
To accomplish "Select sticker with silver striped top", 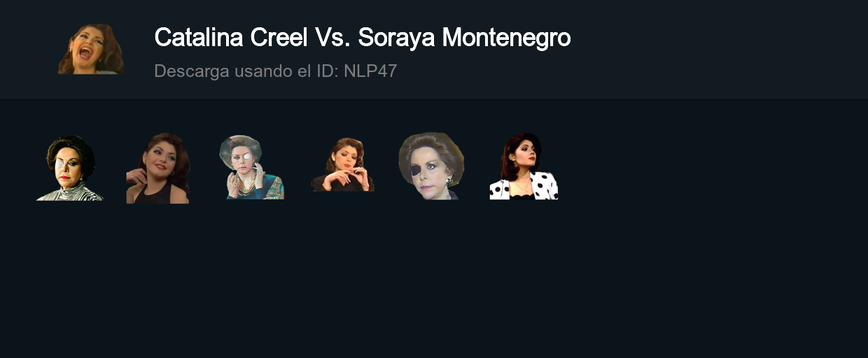I will pyautogui.click(x=70, y=168).
